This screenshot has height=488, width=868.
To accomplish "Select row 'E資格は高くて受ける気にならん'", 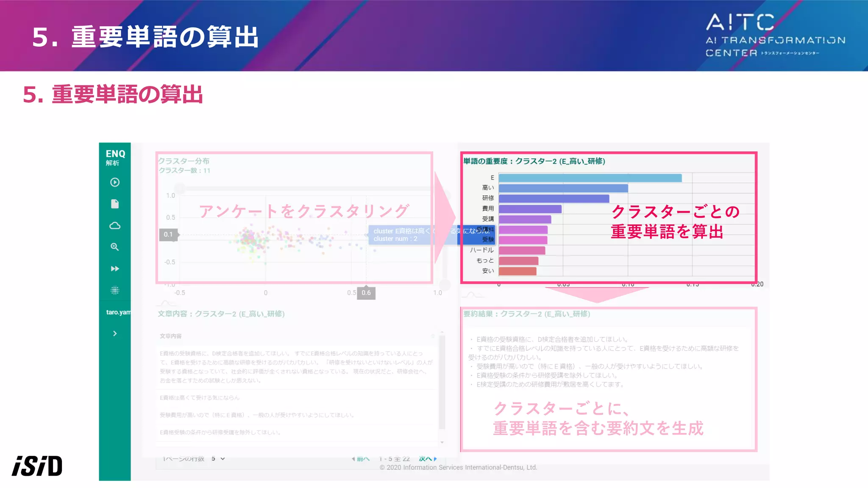I will pyautogui.click(x=200, y=398).
